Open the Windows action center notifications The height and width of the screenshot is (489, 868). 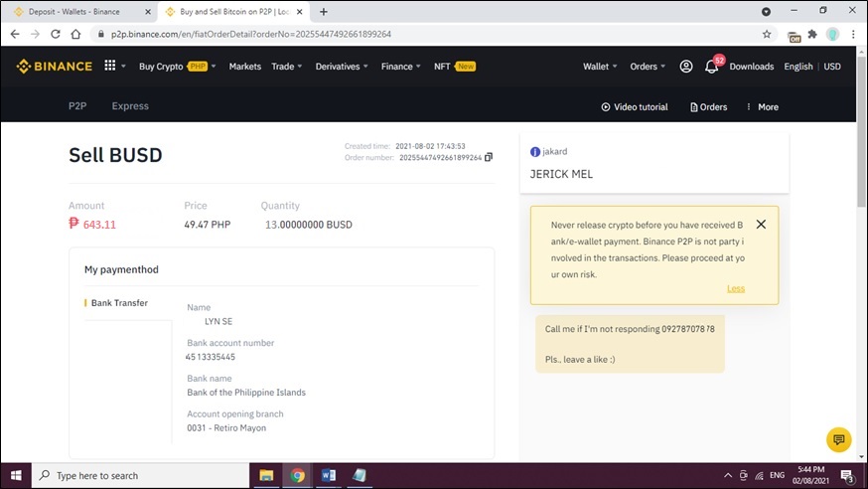click(x=847, y=476)
